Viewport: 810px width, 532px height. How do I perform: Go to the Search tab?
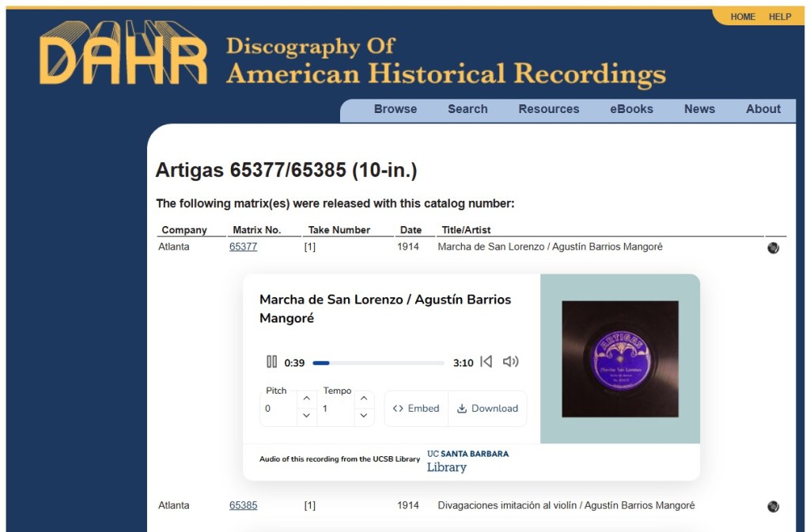(x=467, y=109)
